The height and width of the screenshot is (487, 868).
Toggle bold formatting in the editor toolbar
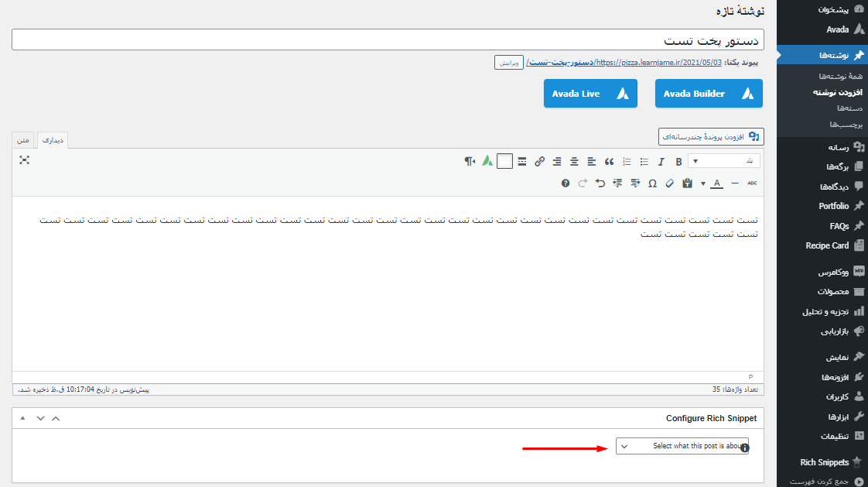678,162
